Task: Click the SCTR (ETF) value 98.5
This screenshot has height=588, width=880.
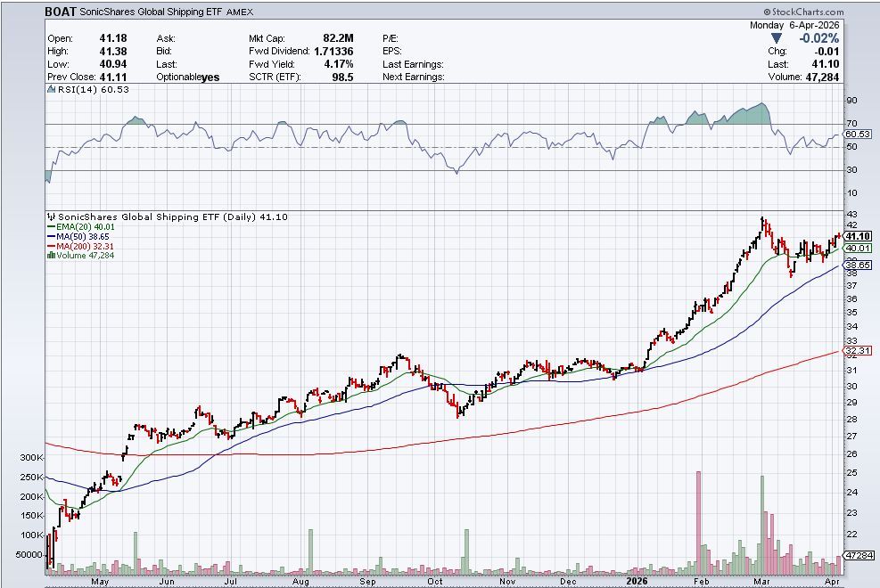Action: [x=343, y=78]
